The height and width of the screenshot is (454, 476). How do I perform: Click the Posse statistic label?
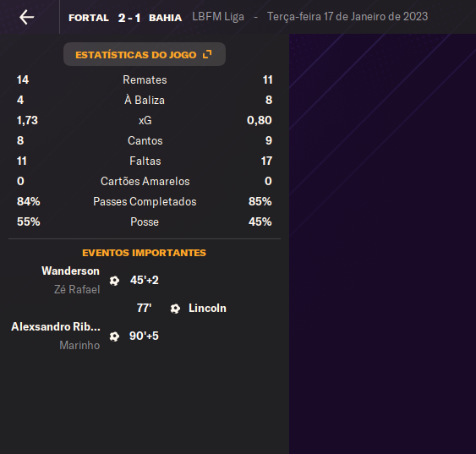(x=145, y=222)
